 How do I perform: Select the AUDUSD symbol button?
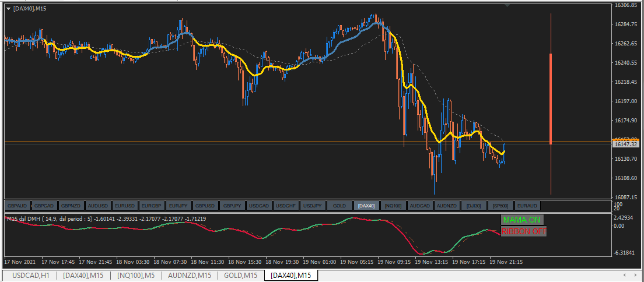[98, 206]
